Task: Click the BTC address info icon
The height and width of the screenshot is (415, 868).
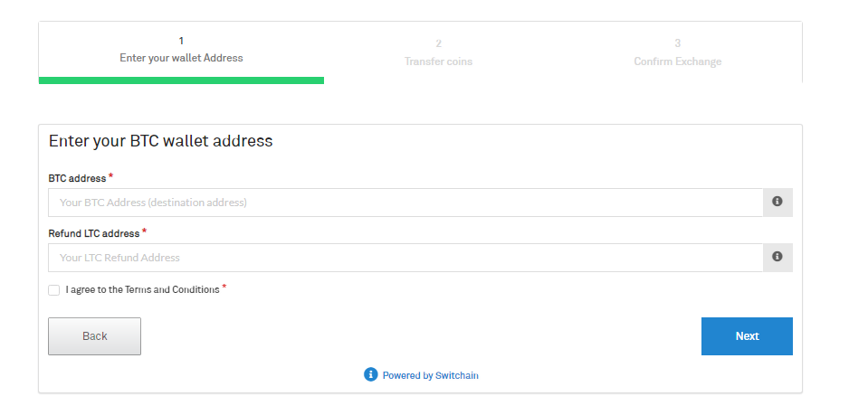Action: (777, 202)
